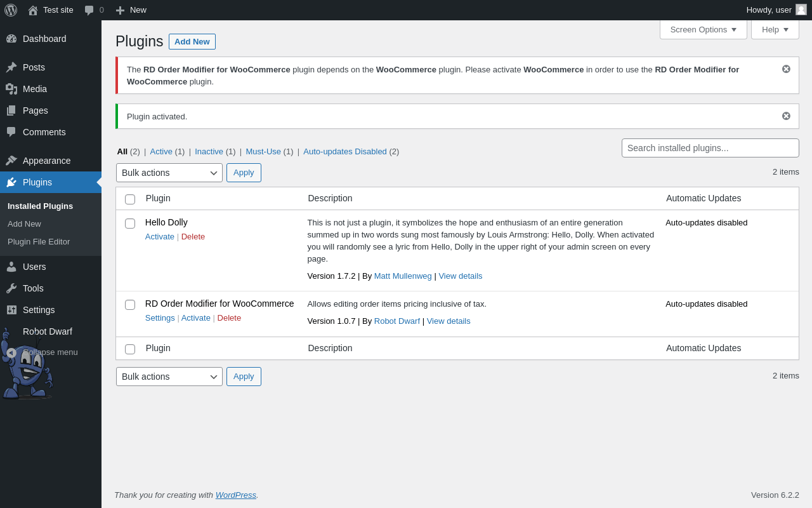This screenshot has width=812, height=508.
Task: Focus the Search installed plugins field
Action: 710,148
